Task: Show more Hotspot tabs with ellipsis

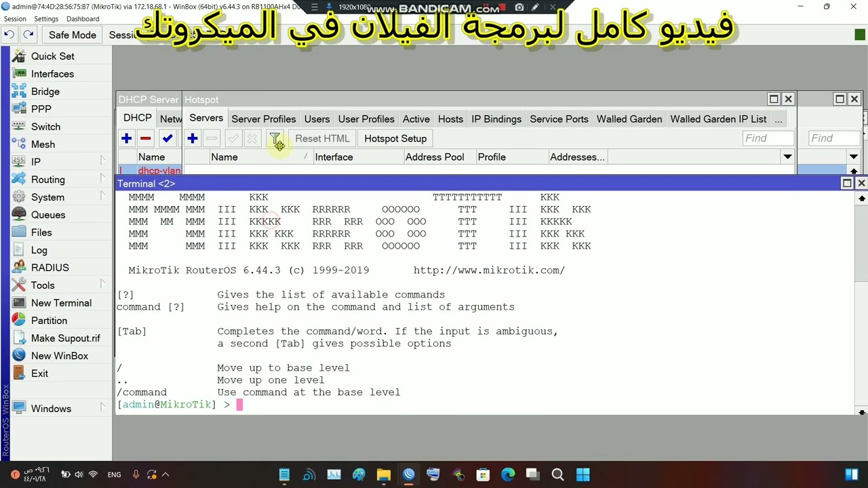Action: (778, 119)
